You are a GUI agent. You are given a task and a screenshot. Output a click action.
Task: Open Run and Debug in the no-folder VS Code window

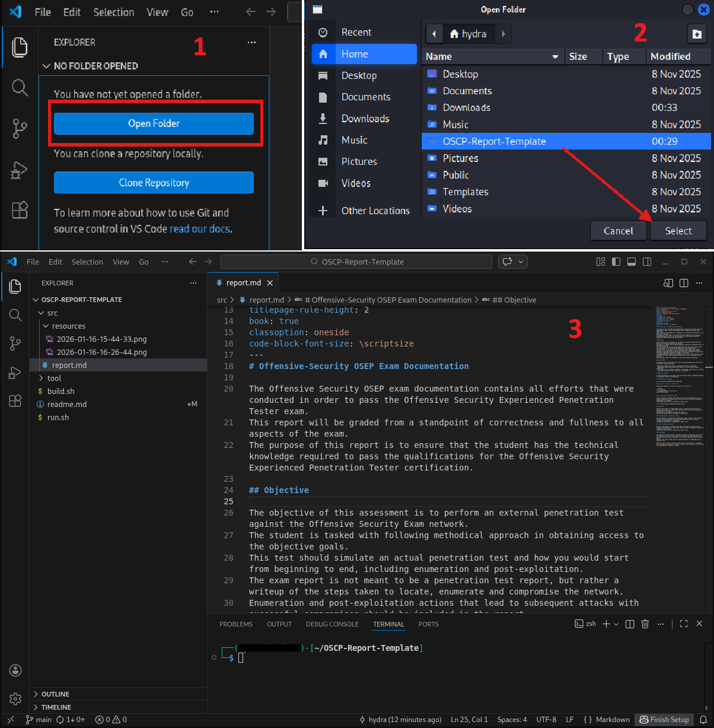(20, 170)
